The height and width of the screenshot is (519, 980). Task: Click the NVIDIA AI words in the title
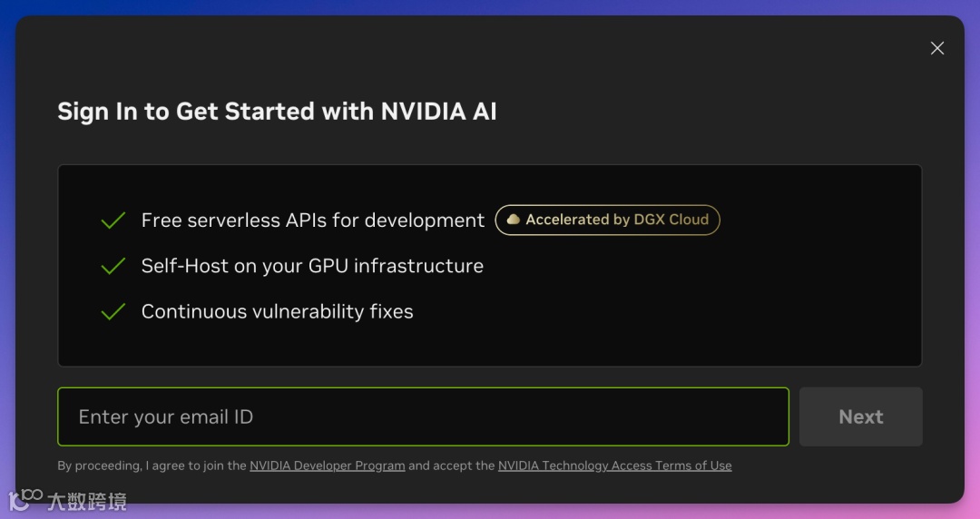point(438,112)
